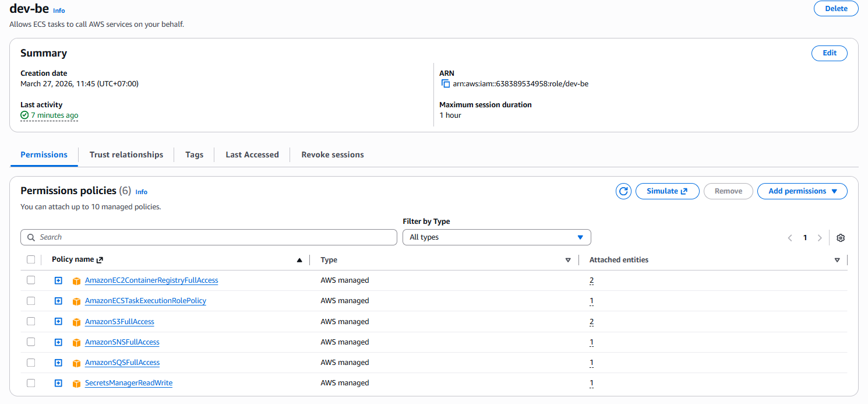Copy the role ARN
The height and width of the screenshot is (404, 868).
[445, 83]
